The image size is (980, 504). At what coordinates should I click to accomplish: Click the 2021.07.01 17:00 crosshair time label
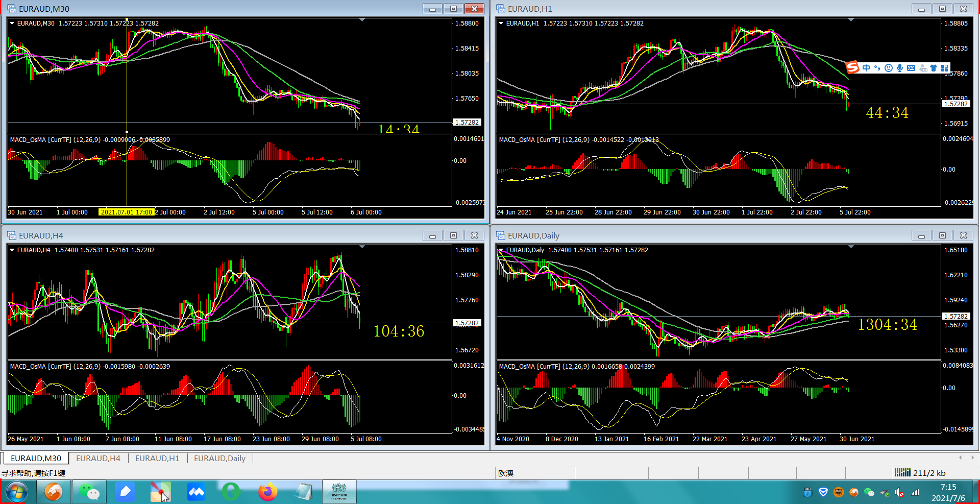[126, 212]
